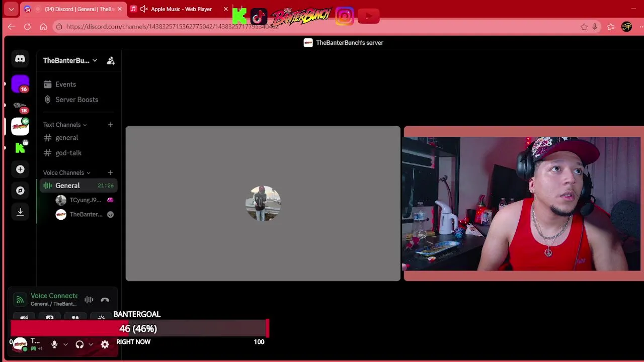Image resolution: width=644 pixels, height=362 pixels.
Task: Switch to Apple Music Web Player tab
Action: tap(179, 9)
